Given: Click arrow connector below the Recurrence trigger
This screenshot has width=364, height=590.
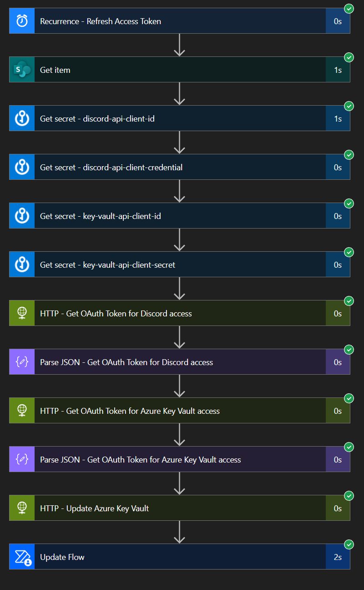Looking at the screenshot, I should click(x=179, y=45).
